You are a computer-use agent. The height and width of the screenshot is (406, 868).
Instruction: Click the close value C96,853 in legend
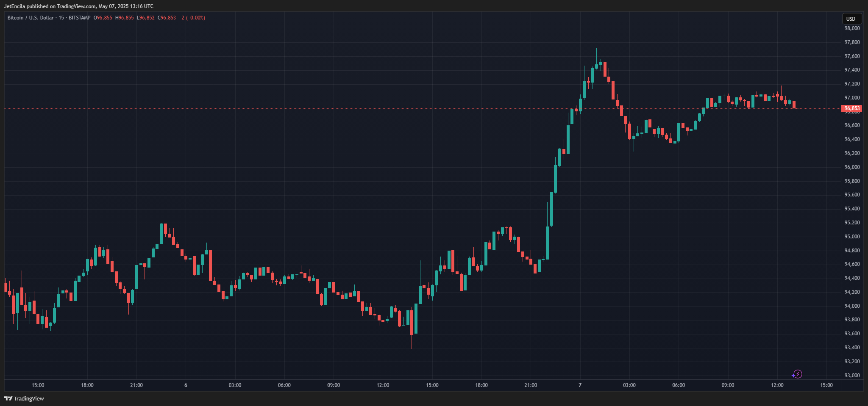[x=167, y=18]
